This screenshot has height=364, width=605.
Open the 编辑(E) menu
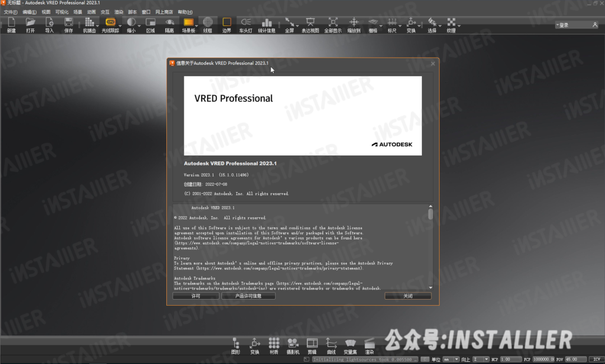[x=29, y=12]
